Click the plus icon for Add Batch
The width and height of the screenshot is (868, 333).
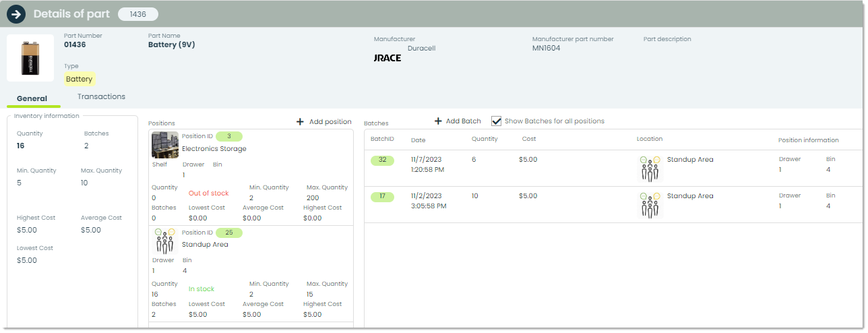click(438, 121)
